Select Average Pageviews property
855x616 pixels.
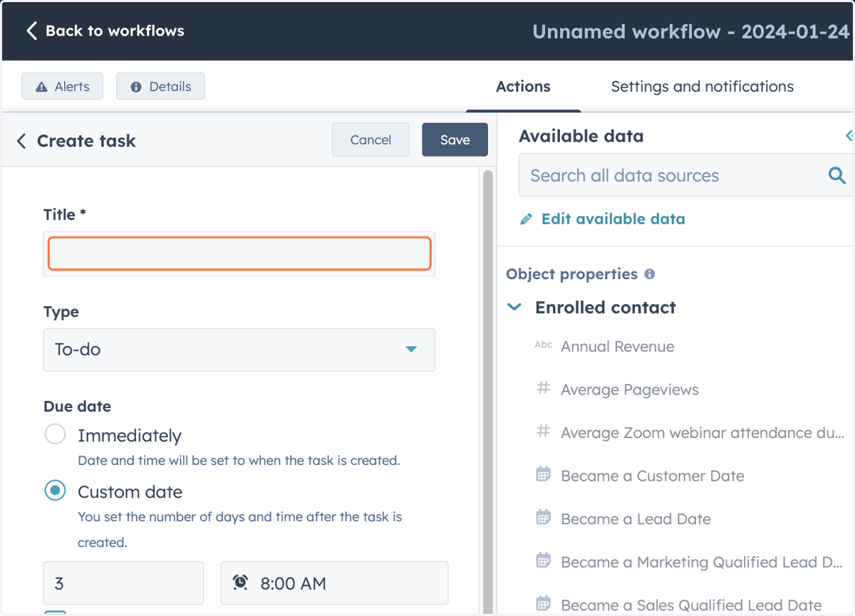click(x=630, y=390)
